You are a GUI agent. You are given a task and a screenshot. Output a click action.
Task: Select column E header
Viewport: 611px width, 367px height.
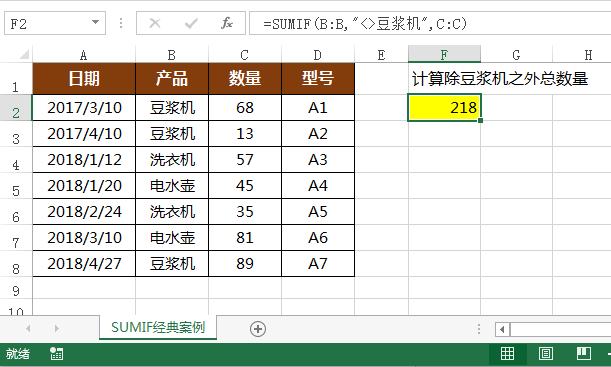tap(381, 55)
